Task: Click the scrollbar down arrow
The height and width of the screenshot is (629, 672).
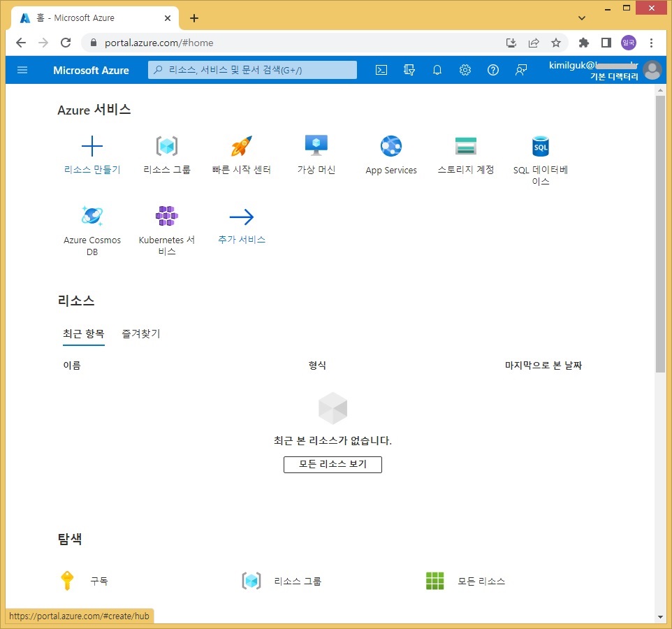Action: (660, 617)
